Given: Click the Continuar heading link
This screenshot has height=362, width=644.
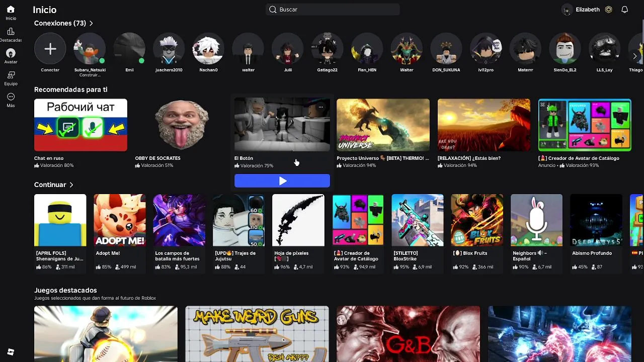Looking at the screenshot, I should [x=50, y=185].
